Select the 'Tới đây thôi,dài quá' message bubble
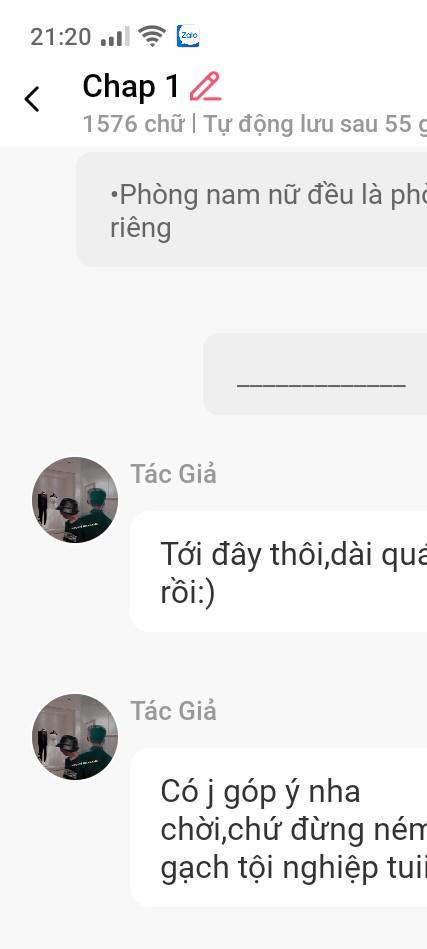 [x=278, y=571]
